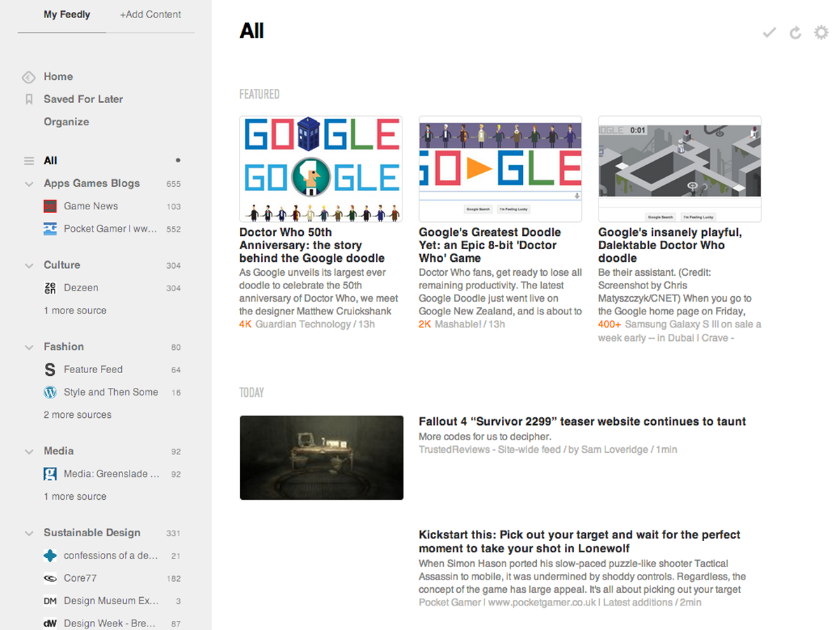The width and height of the screenshot is (840, 630).
Task: Click the Saved For Later bookmark icon
Action: 29,99
